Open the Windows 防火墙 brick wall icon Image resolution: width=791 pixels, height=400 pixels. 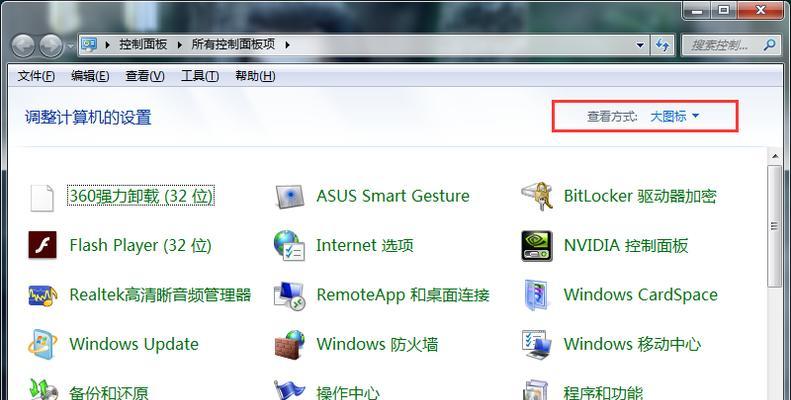(x=290, y=345)
